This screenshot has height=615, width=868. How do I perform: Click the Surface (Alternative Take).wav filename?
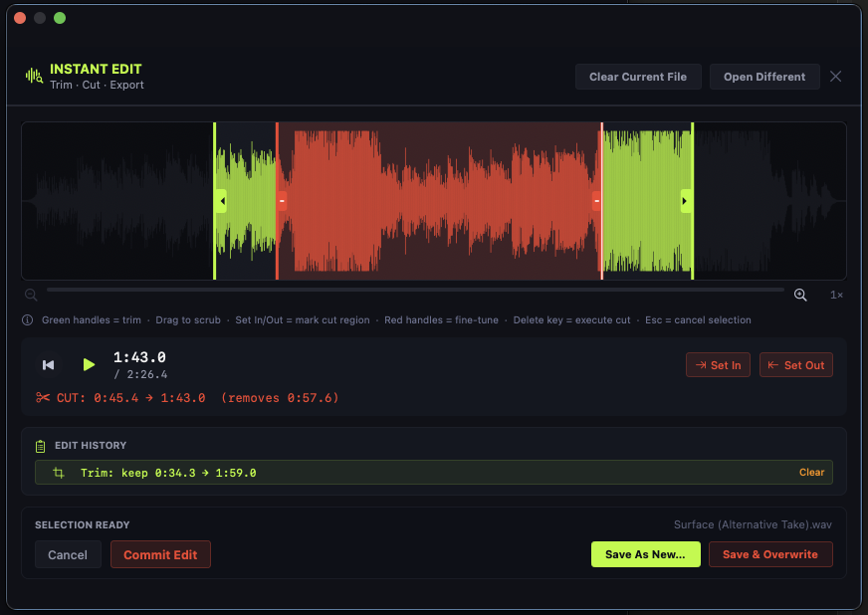tap(753, 524)
